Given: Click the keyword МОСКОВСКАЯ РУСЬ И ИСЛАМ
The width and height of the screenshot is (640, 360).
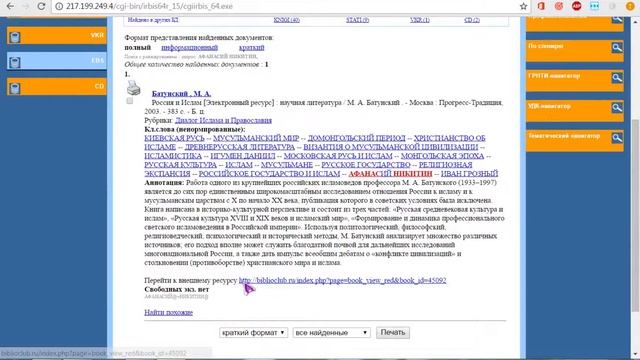Looking at the screenshot, I should click(338, 156).
